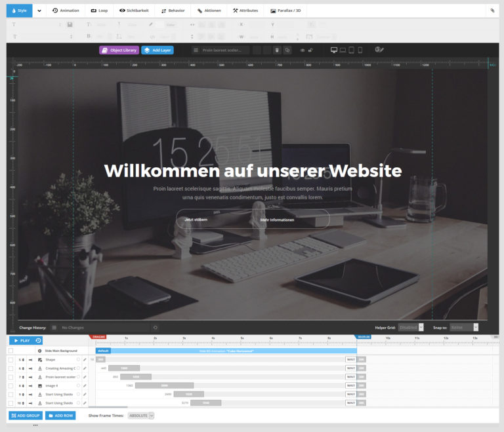Open the Aktionen tab
The height and width of the screenshot is (432, 504).
(209, 10)
